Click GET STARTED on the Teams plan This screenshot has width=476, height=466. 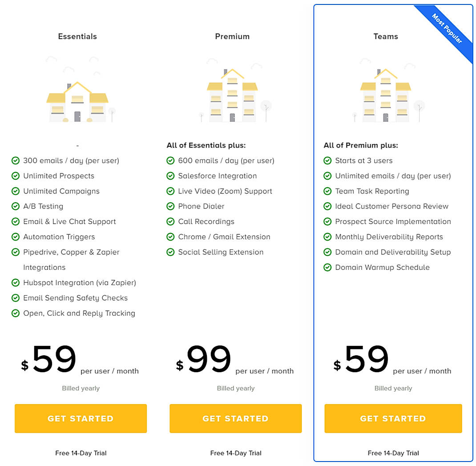pos(393,418)
